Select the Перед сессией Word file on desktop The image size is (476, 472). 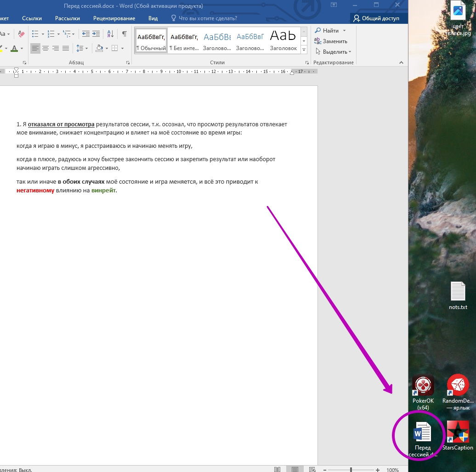pos(423,439)
